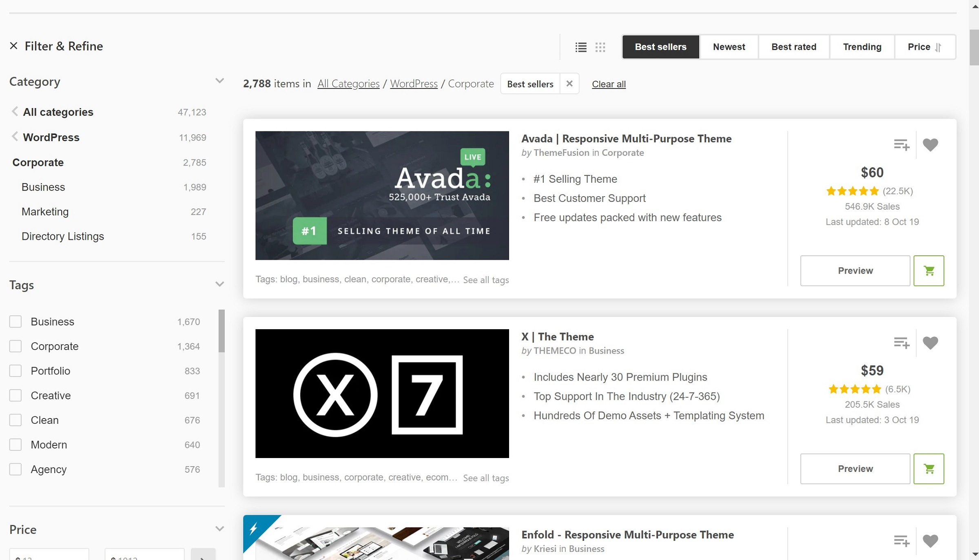Open All Categories breadcrumb link
The height and width of the screenshot is (560, 979).
(348, 84)
